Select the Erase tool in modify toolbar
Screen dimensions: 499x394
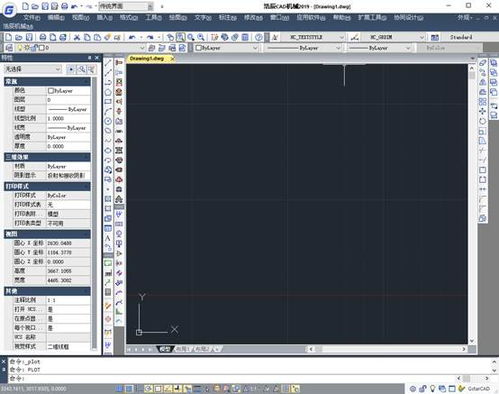482,63
